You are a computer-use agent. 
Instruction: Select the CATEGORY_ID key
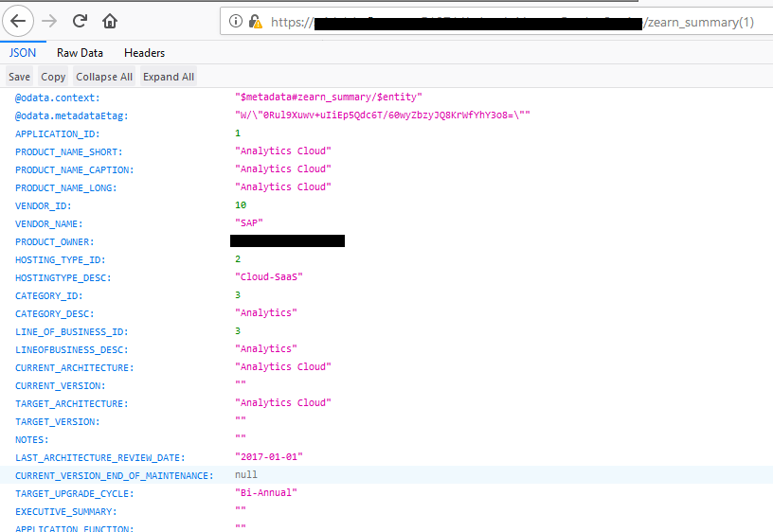[x=49, y=295]
